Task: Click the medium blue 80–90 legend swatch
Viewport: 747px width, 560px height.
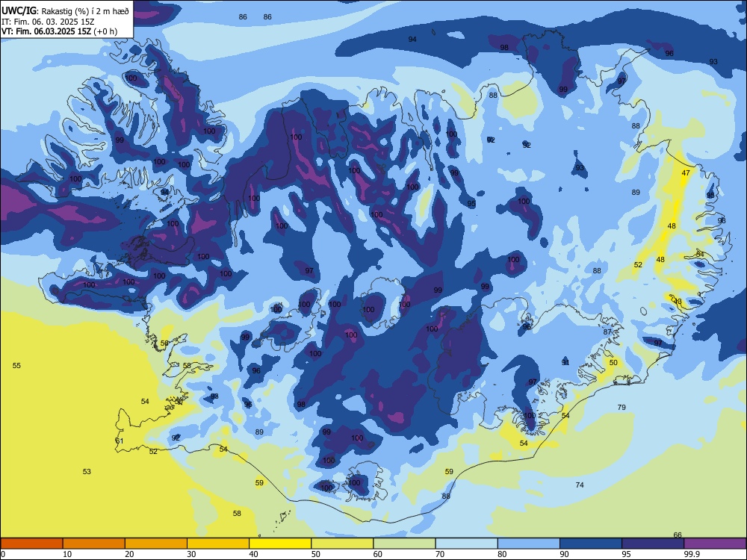Action: (529, 544)
